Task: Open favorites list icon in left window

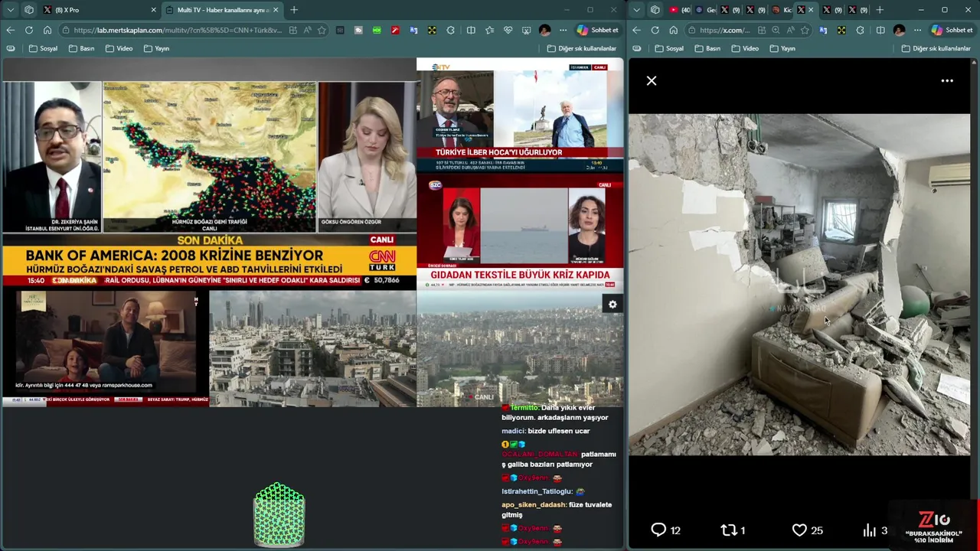Action: click(489, 30)
